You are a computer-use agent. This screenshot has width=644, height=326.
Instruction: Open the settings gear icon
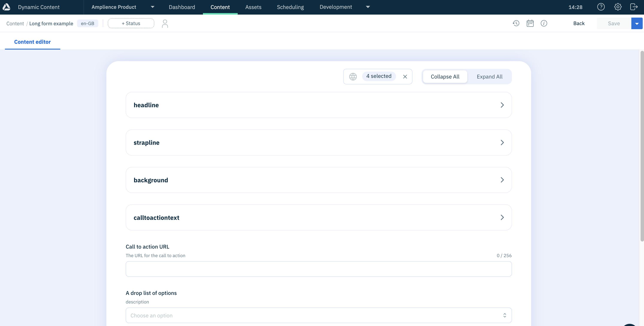point(617,7)
